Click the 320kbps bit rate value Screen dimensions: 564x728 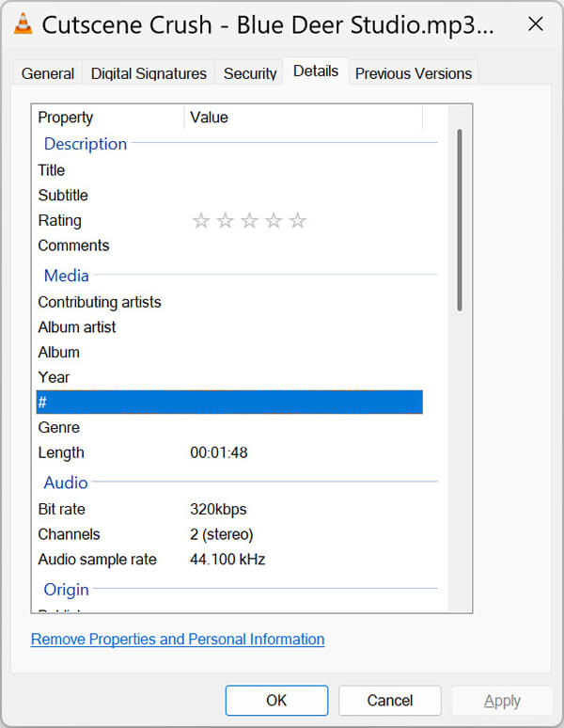point(218,510)
